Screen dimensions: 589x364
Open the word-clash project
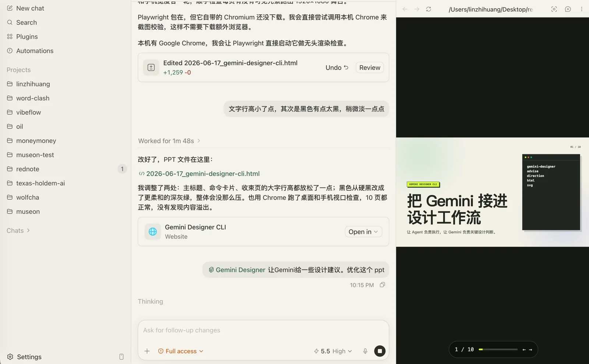tap(33, 98)
